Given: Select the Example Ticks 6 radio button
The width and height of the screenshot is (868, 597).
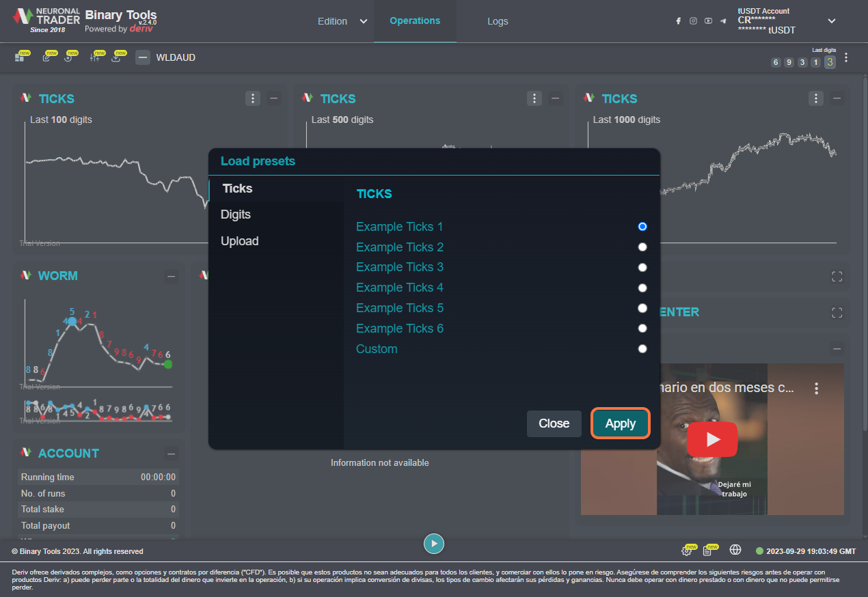Looking at the screenshot, I should click(x=642, y=328).
